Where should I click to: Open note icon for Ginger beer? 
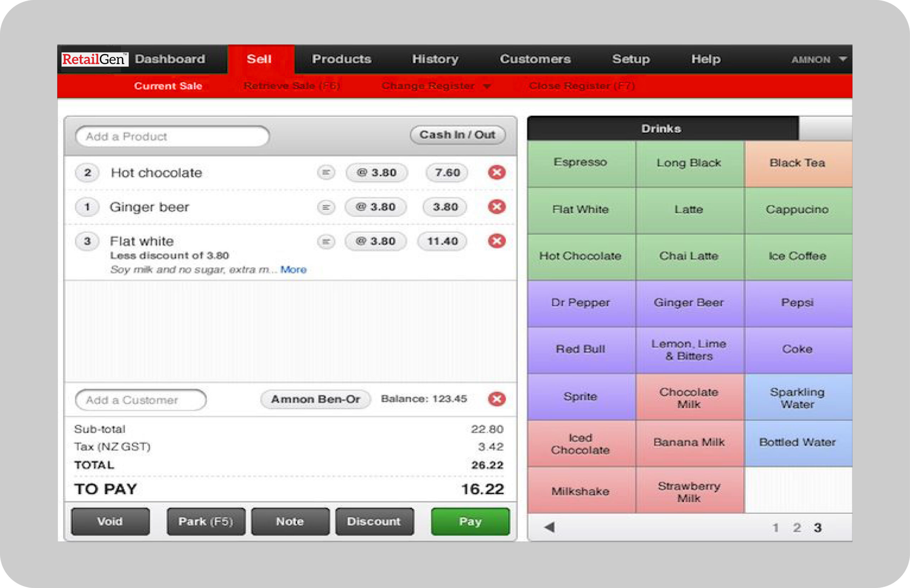coord(326,207)
